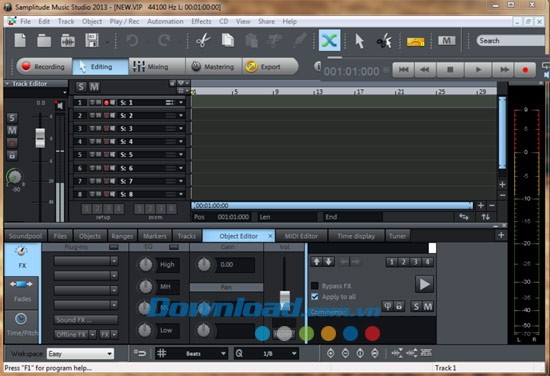This screenshot has width=550, height=376.
Task: Switch to Mastering mode
Action: [x=214, y=67]
